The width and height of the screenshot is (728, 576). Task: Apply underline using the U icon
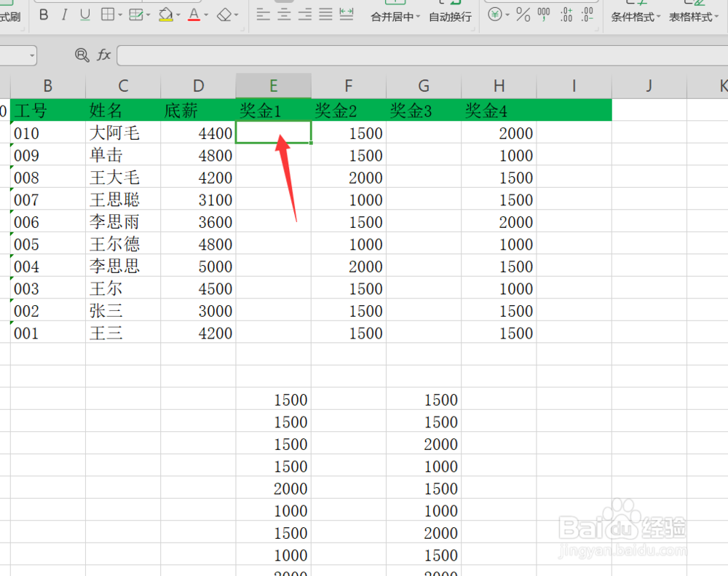tap(84, 13)
